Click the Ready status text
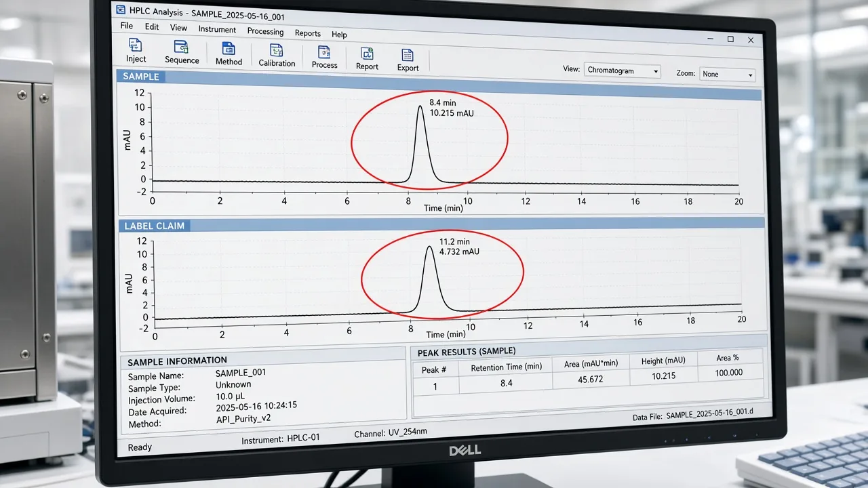Viewport: 868px width, 488px height. coord(140,447)
